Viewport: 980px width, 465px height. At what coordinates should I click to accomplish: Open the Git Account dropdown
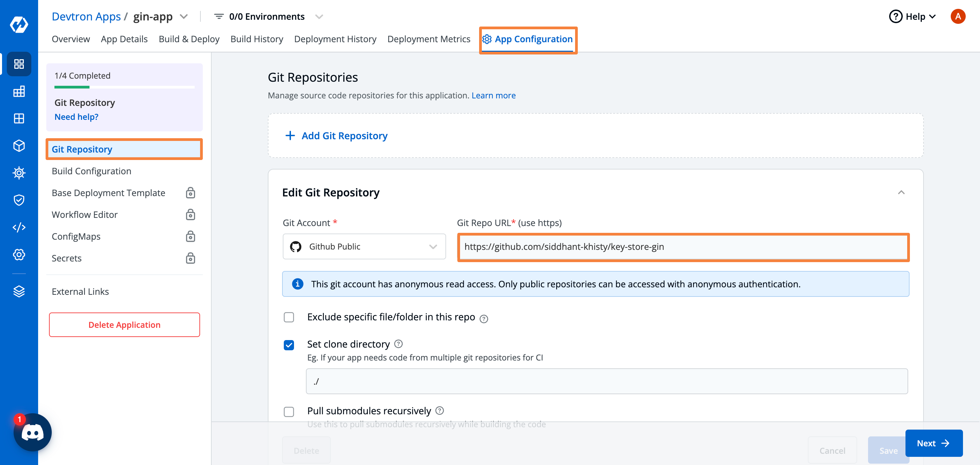364,246
